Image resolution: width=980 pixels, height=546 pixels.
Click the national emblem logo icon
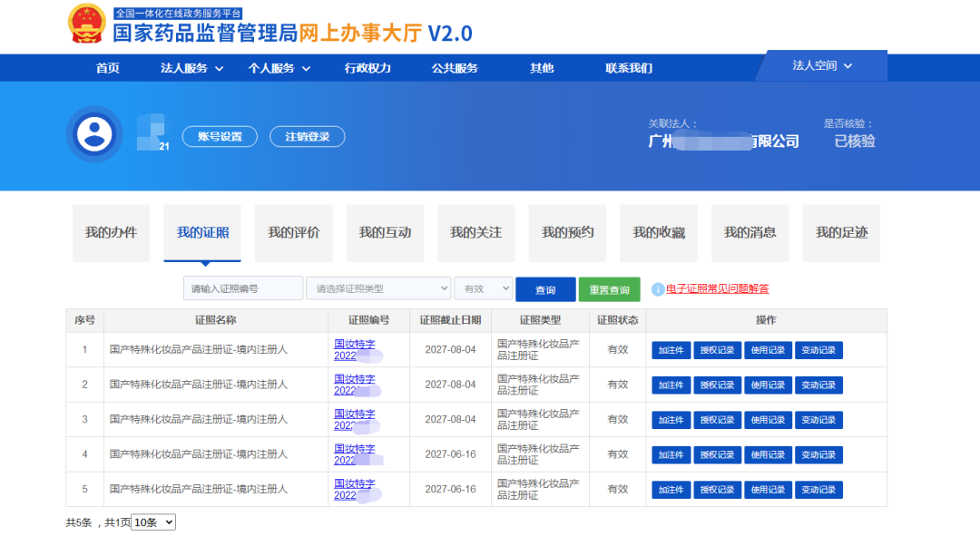[x=87, y=24]
